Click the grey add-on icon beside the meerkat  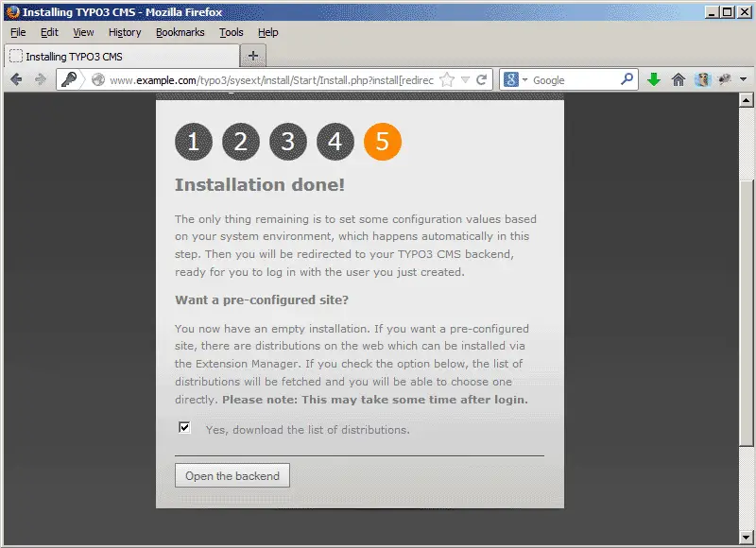725,79
